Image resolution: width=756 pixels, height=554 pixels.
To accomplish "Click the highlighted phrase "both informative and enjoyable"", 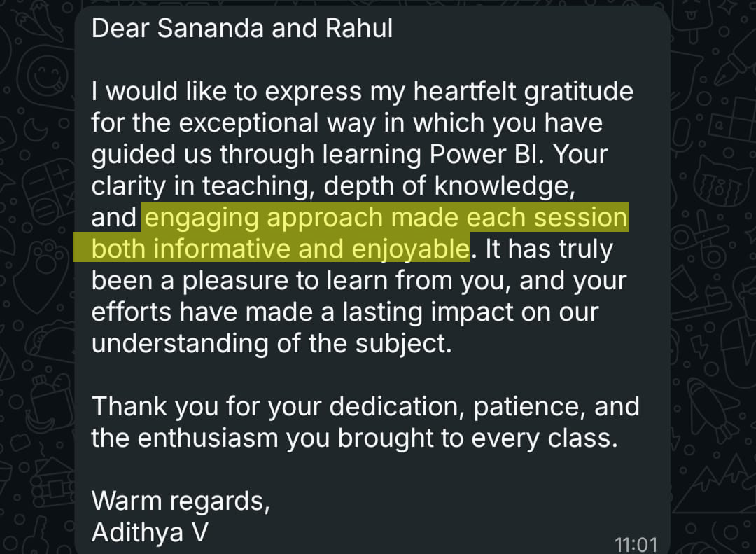I will coord(280,249).
